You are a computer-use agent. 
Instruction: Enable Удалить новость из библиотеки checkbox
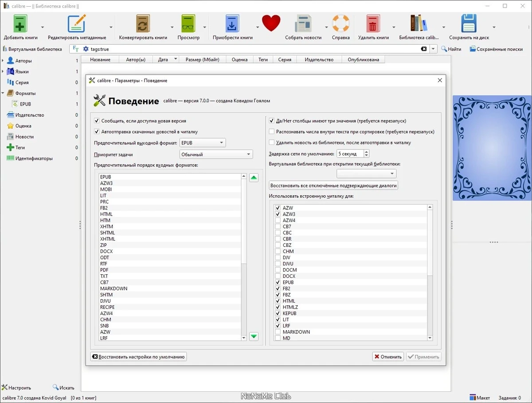(x=272, y=142)
